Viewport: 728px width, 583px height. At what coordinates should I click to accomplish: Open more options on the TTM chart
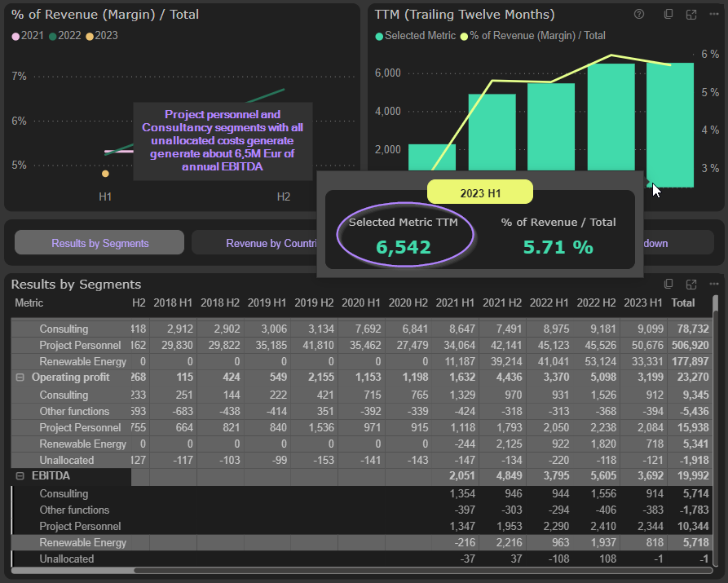tap(714, 14)
